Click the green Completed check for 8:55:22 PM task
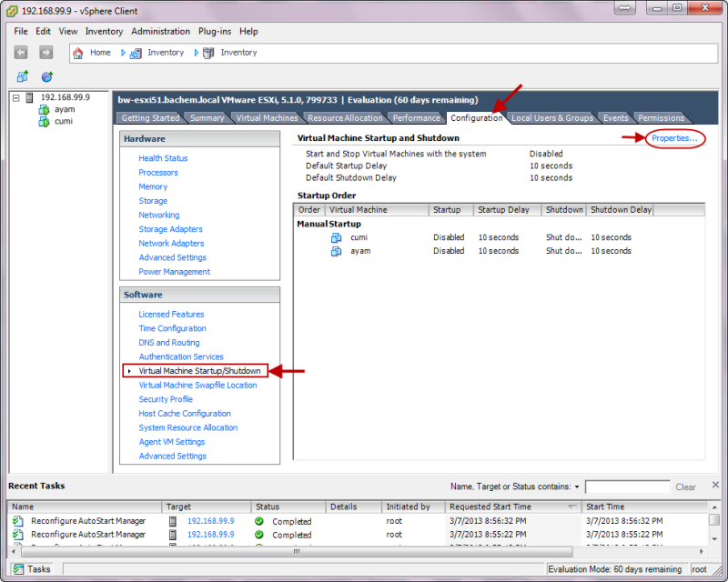728x582 pixels. (259, 535)
